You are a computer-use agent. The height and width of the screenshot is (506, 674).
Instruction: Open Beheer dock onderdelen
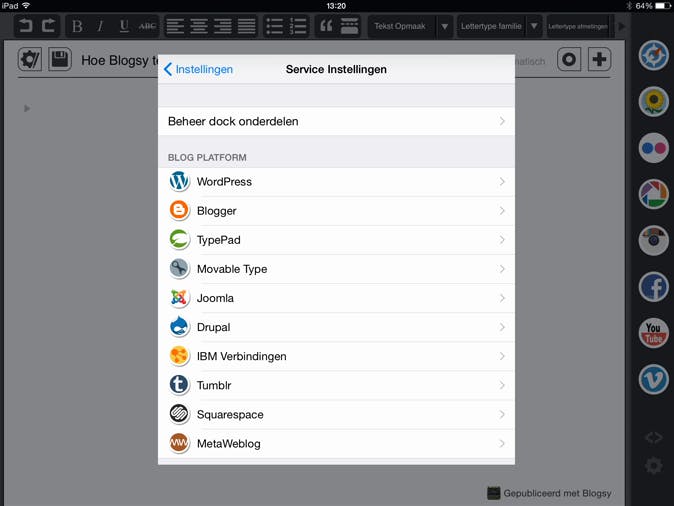click(x=336, y=121)
